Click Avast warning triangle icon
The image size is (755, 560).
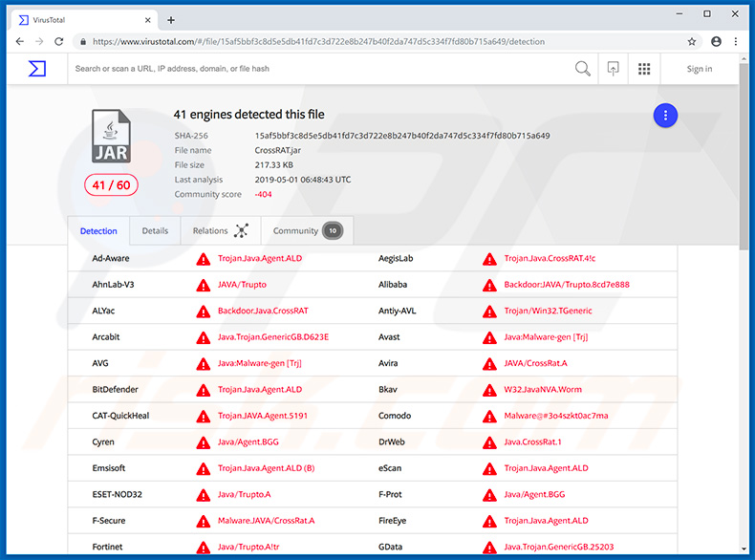tap(489, 337)
